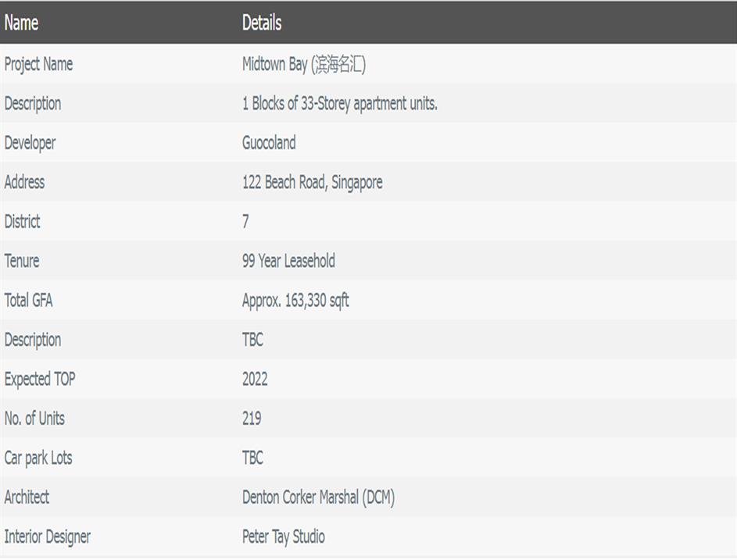Click the Developer row label
Screen dimensions: 737x560
tap(30, 143)
